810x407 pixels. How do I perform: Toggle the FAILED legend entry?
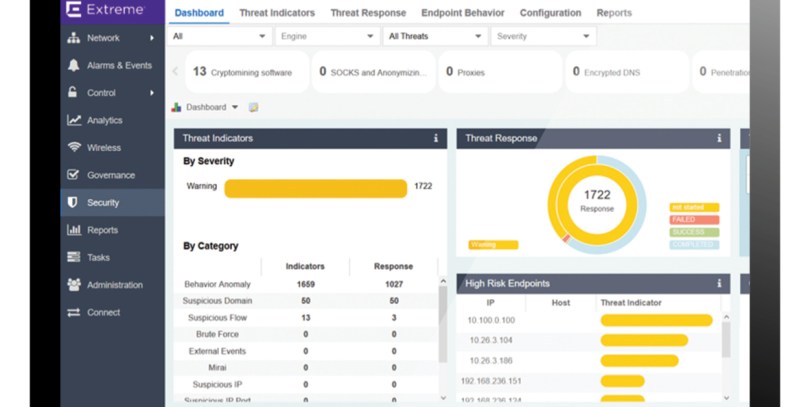pyautogui.click(x=694, y=220)
